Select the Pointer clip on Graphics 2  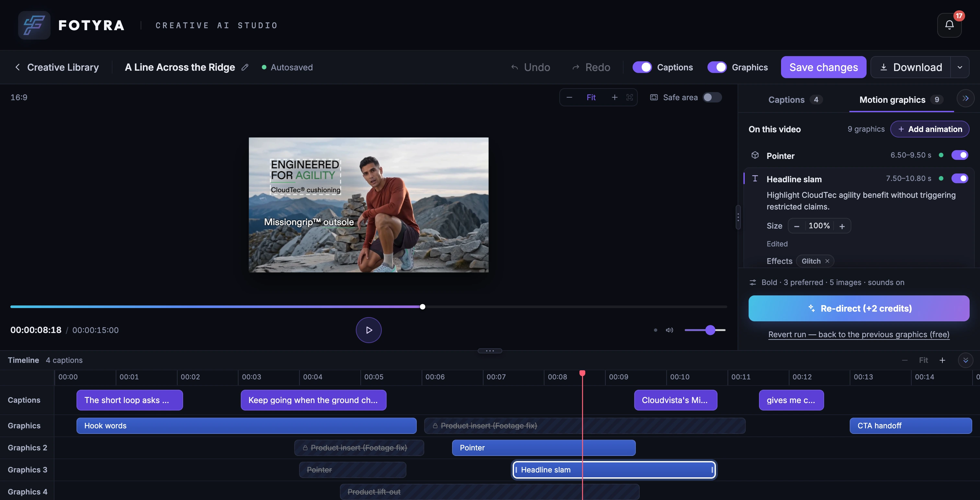tap(543, 448)
